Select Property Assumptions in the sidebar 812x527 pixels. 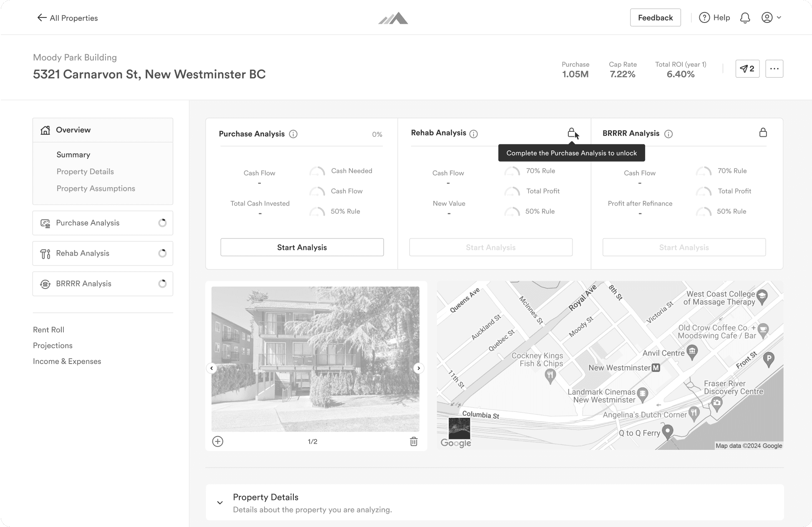[96, 188]
